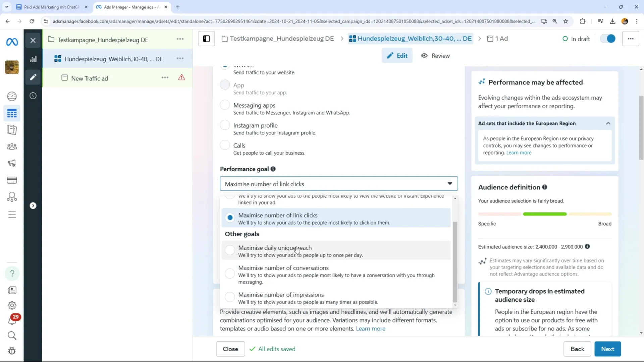Select the Campaigns table grid icon
644x362 pixels.
coord(12,114)
